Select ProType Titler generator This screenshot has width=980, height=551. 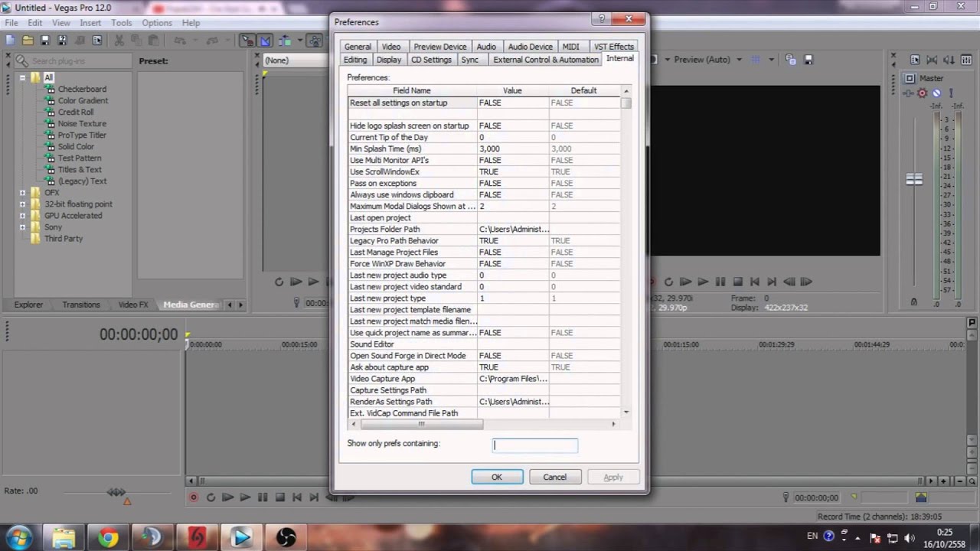(x=82, y=135)
